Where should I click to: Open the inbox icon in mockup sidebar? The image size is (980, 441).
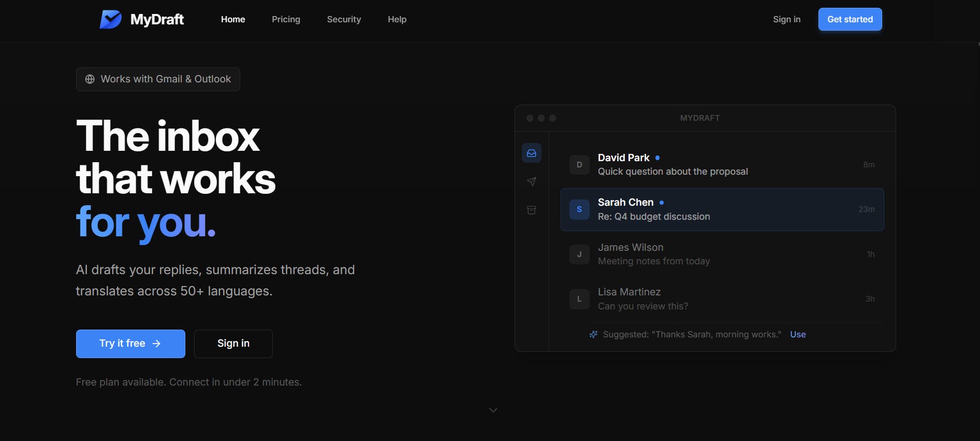(532, 153)
